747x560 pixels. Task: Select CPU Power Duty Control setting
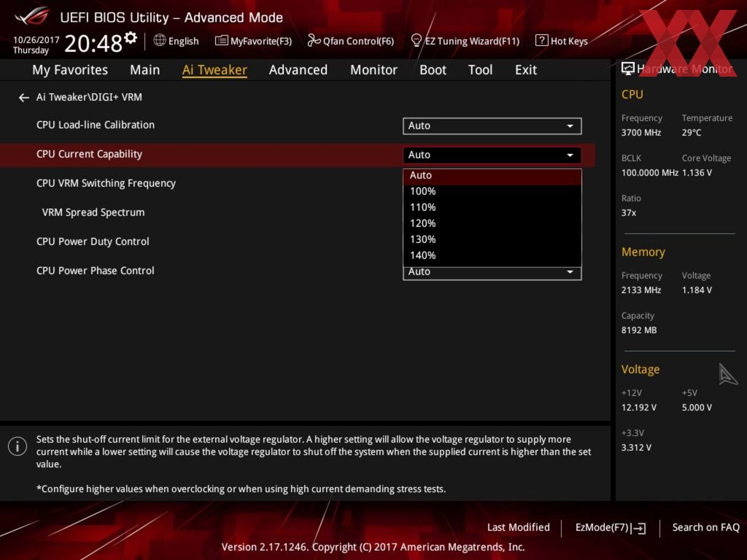pyautogui.click(x=93, y=242)
